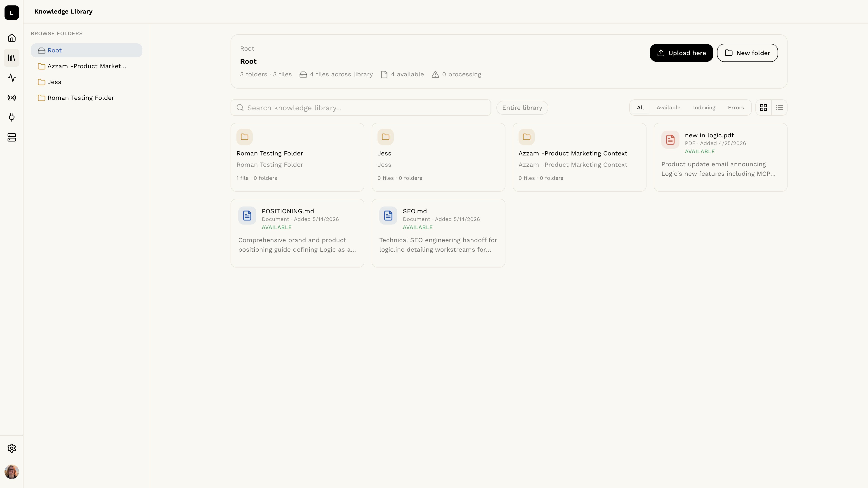Click the POSITIONING.md document icon
868x488 pixels.
[x=247, y=216]
